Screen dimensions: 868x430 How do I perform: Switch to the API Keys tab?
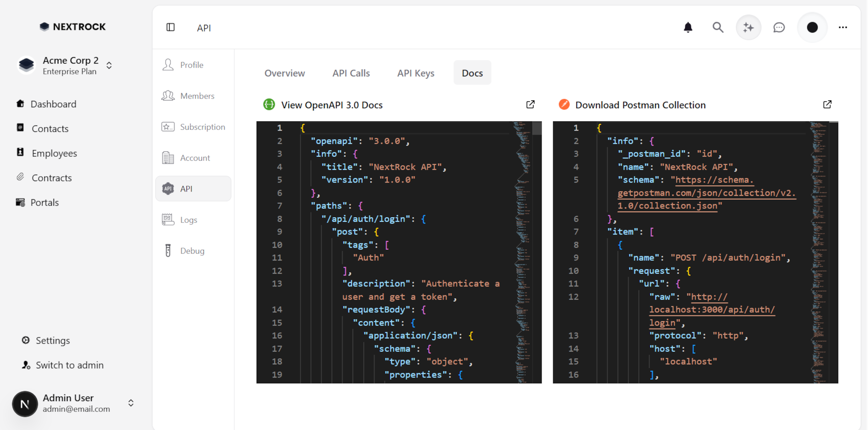(416, 73)
